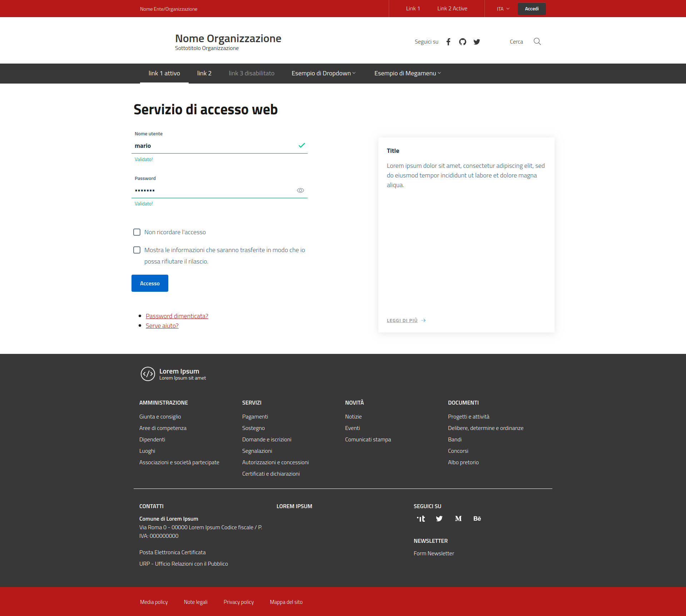The image size is (686, 616).
Task: Open the footer Medium icon
Action: (458, 519)
